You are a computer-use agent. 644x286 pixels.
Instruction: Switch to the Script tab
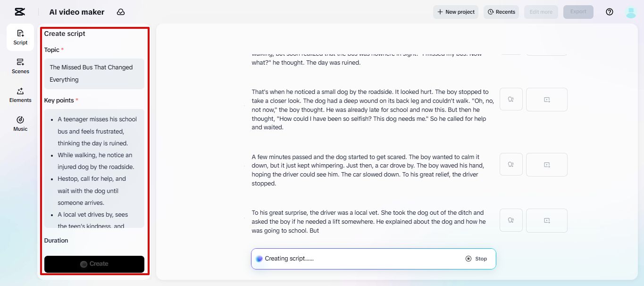(20, 37)
